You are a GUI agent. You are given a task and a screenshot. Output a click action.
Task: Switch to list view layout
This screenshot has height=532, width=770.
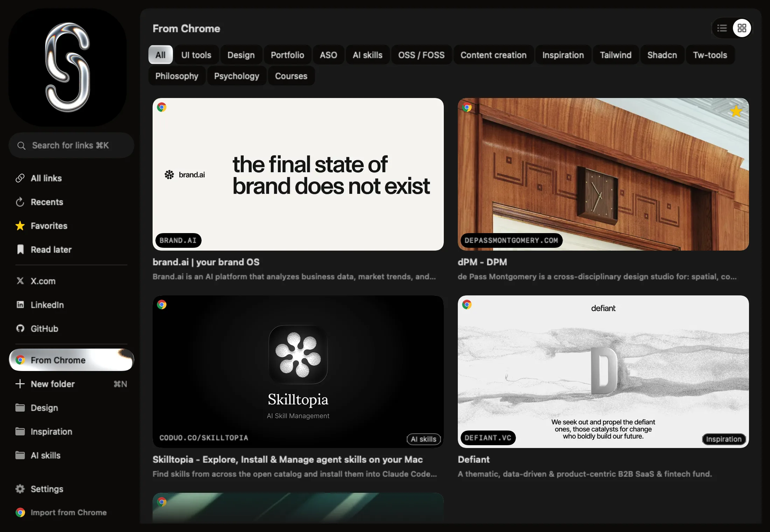[x=722, y=28]
